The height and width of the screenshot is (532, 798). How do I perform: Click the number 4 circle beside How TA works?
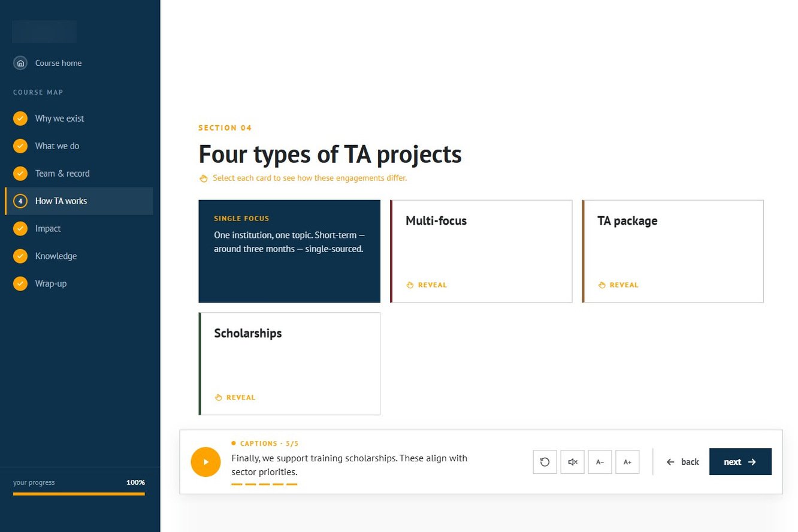(20, 201)
